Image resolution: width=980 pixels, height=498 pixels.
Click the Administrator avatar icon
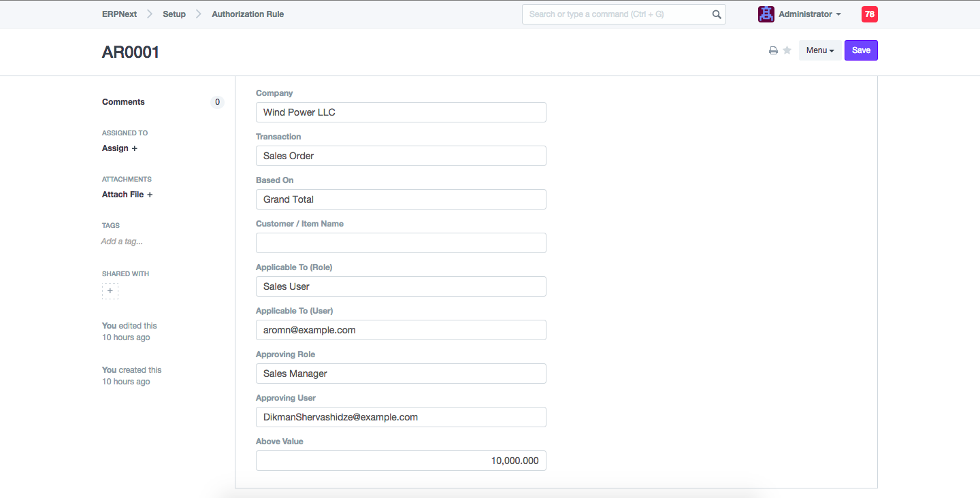click(766, 14)
